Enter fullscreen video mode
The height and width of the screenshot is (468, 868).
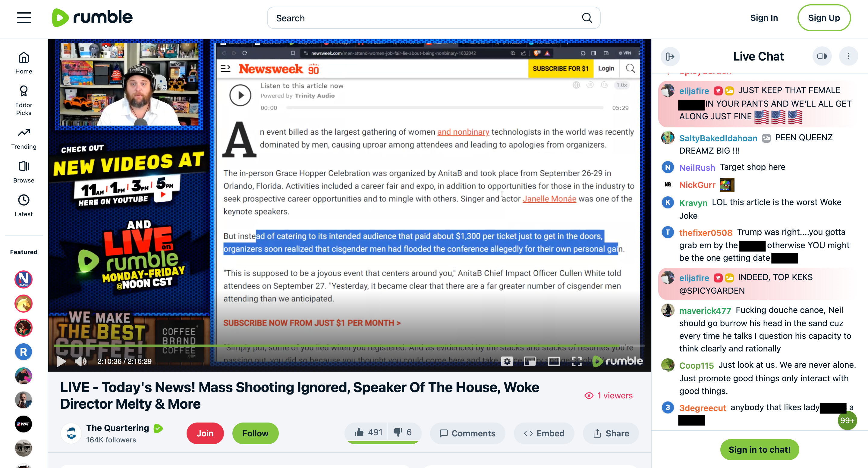click(x=577, y=361)
